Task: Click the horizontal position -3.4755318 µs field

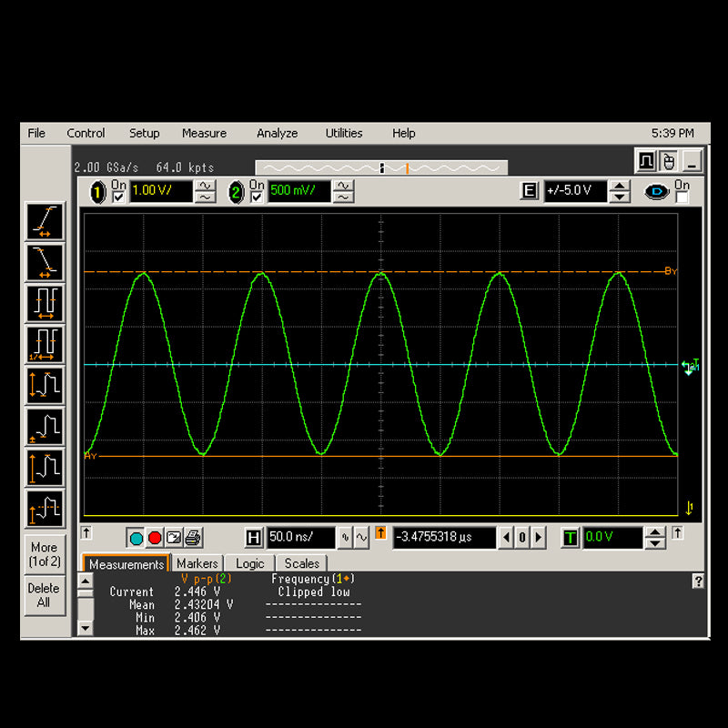Action: pos(444,538)
